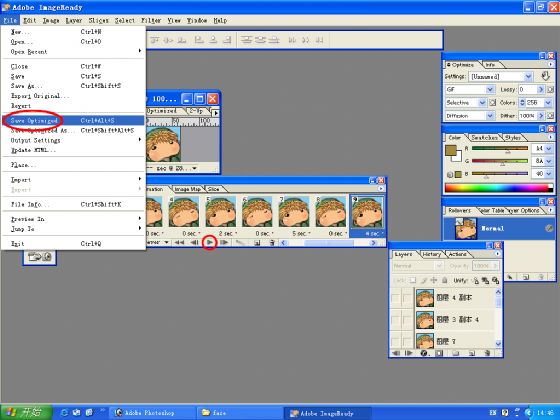Choose Save Optimized As from File menu
Image resolution: width=560 pixels, height=420 pixels.
pos(73,130)
